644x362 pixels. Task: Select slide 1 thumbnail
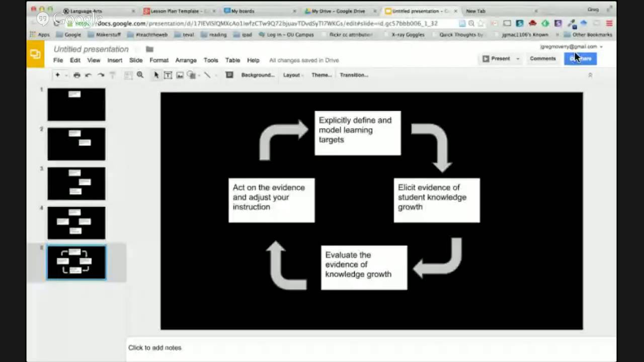76,105
